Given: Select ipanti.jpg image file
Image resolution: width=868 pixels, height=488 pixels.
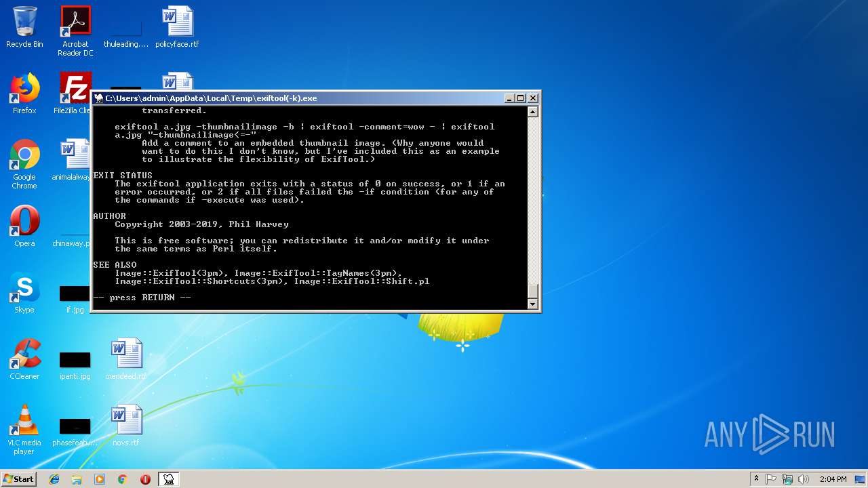Looking at the screenshot, I should point(75,365).
